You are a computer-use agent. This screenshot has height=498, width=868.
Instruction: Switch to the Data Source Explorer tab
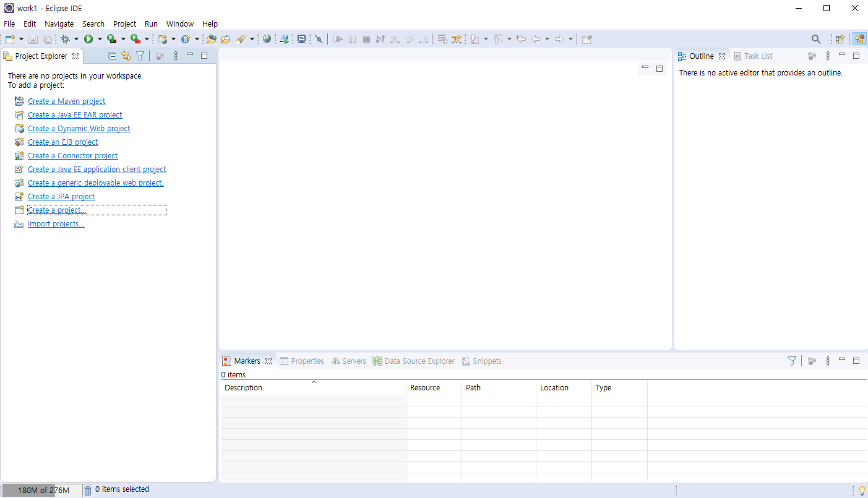pos(413,361)
